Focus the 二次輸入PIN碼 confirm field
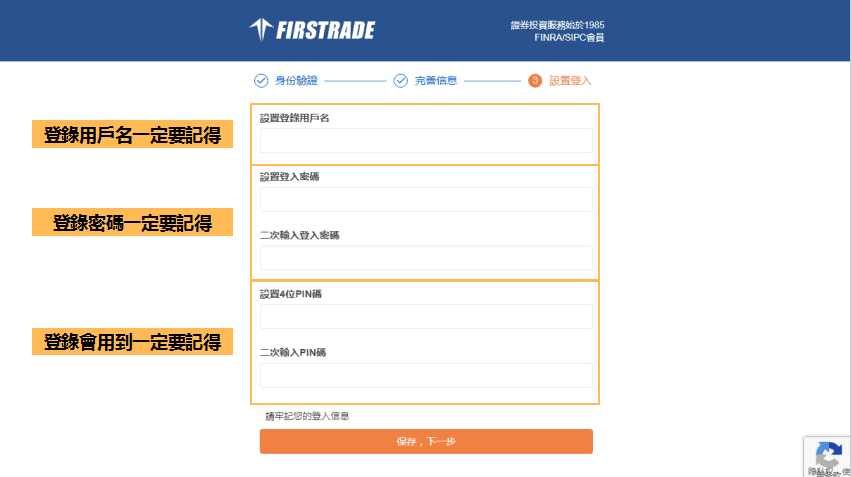The image size is (851, 477). pyautogui.click(x=426, y=375)
